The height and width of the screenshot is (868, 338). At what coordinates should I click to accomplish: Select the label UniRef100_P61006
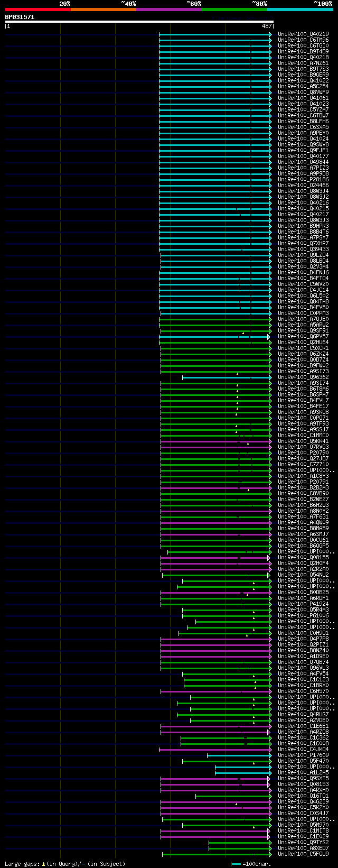303,616
